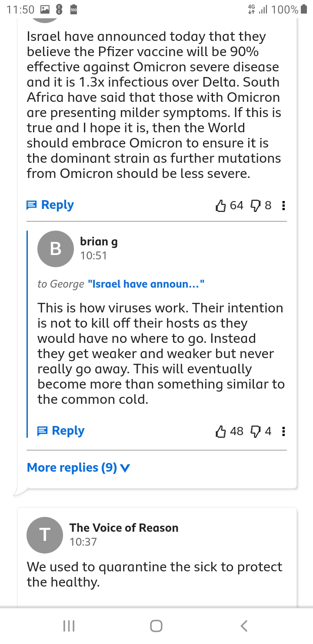Open brian g's profile name

click(x=99, y=241)
